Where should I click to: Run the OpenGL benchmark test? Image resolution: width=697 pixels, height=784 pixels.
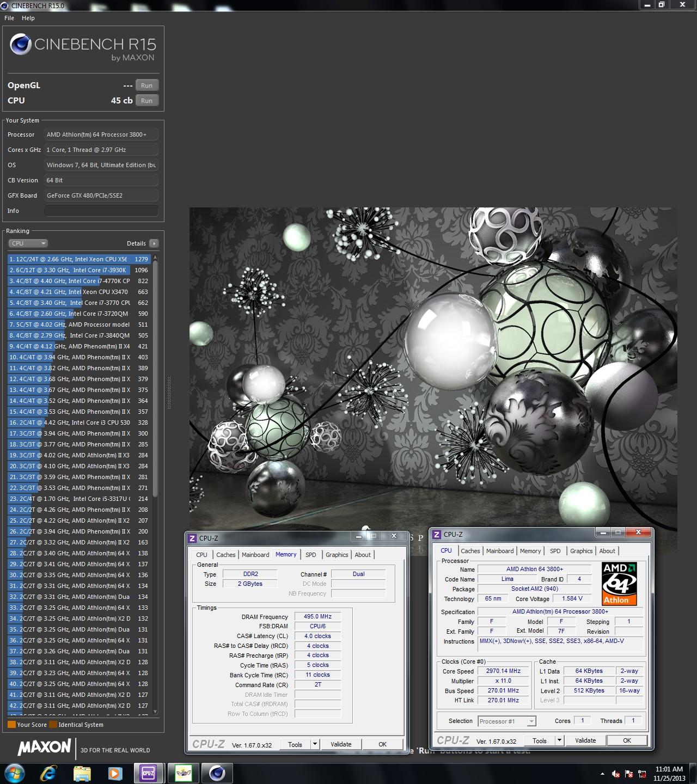point(147,85)
